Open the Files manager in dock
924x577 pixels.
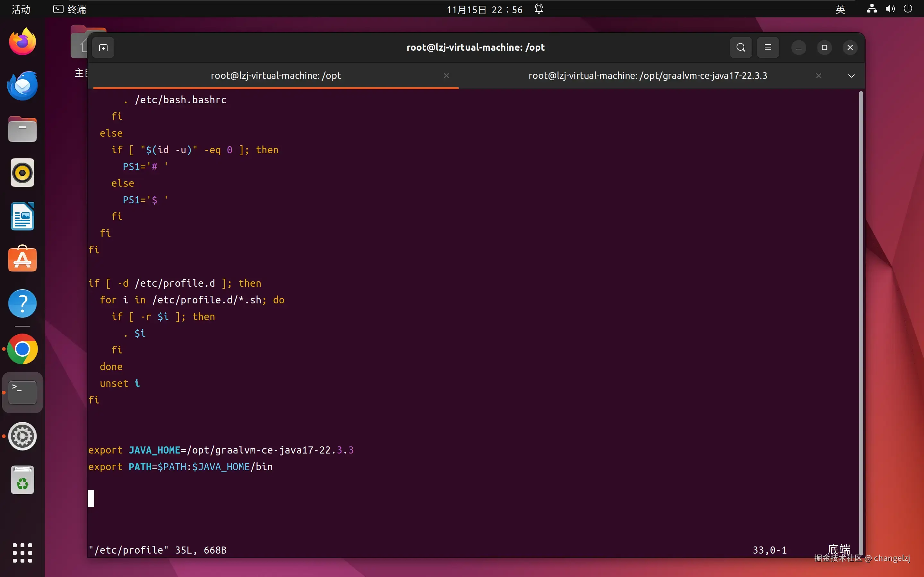pyautogui.click(x=22, y=129)
